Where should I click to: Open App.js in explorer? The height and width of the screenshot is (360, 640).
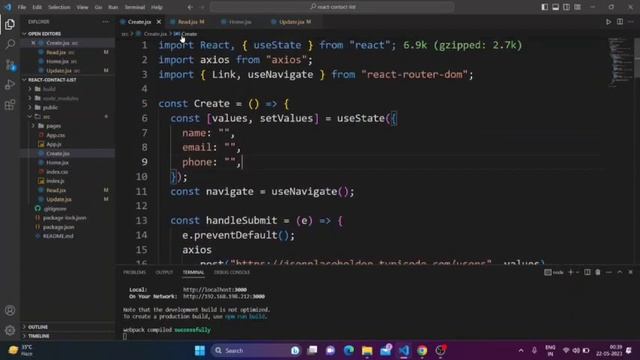(x=53, y=144)
